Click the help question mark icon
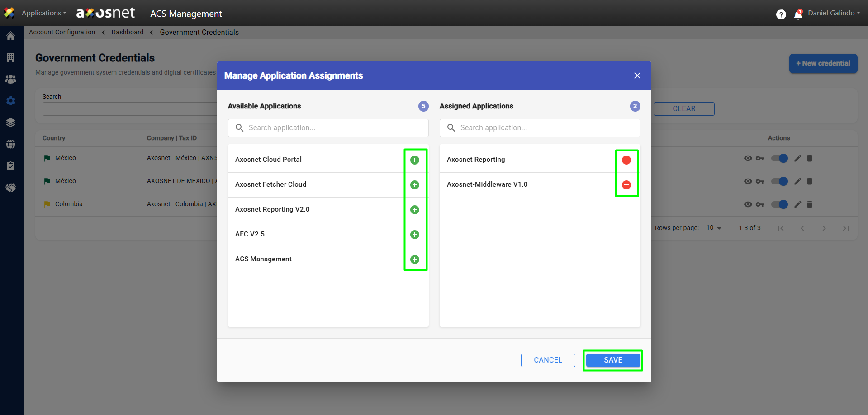 [x=781, y=14]
